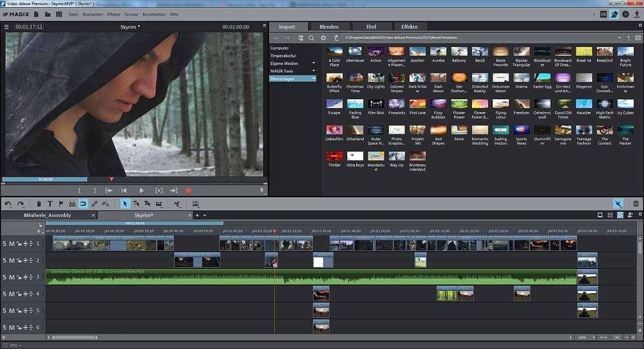Image resolution: width=644 pixels, height=349 pixels.
Task: Toggle the lock on track 2
Action: (19, 261)
